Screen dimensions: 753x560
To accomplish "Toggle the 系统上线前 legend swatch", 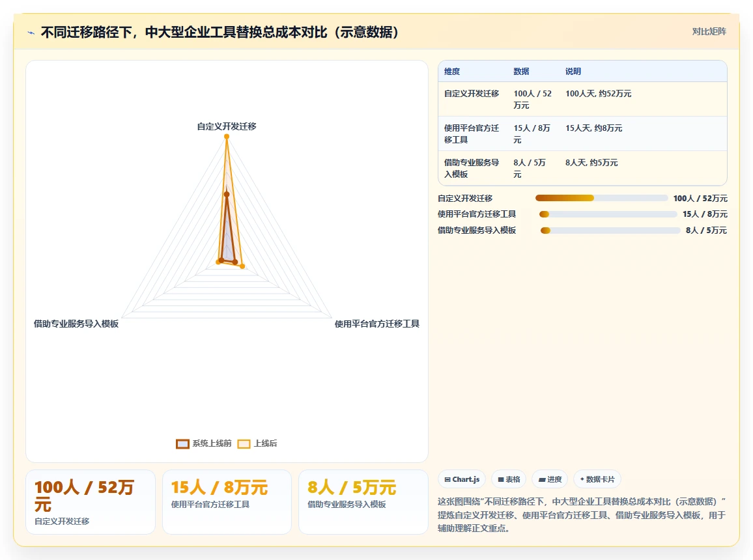I will coord(182,444).
